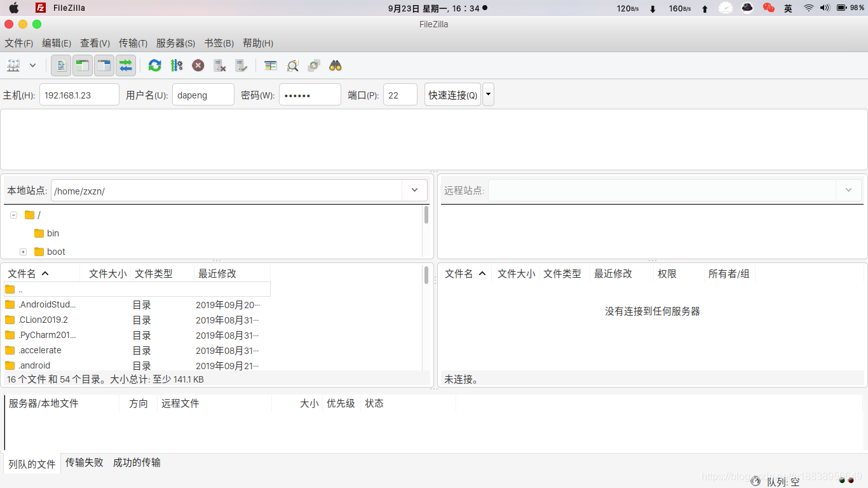Open the Site Manager icon
868x488 pixels.
coord(13,65)
